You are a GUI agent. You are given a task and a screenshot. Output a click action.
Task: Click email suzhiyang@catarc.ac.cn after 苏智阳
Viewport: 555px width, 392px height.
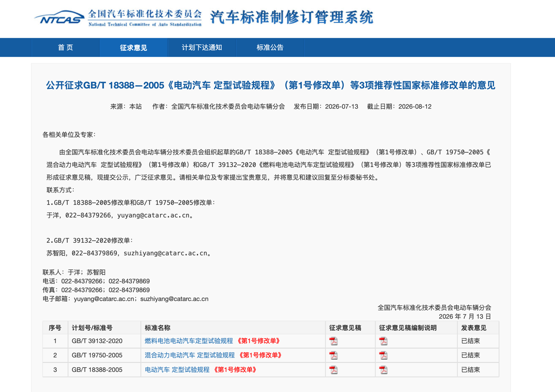[166, 253]
